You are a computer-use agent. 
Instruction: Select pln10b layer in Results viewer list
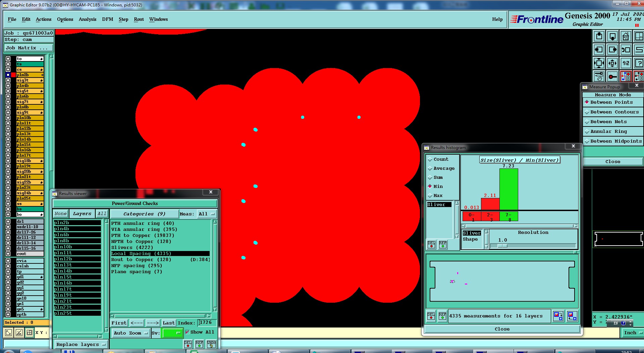click(77, 247)
